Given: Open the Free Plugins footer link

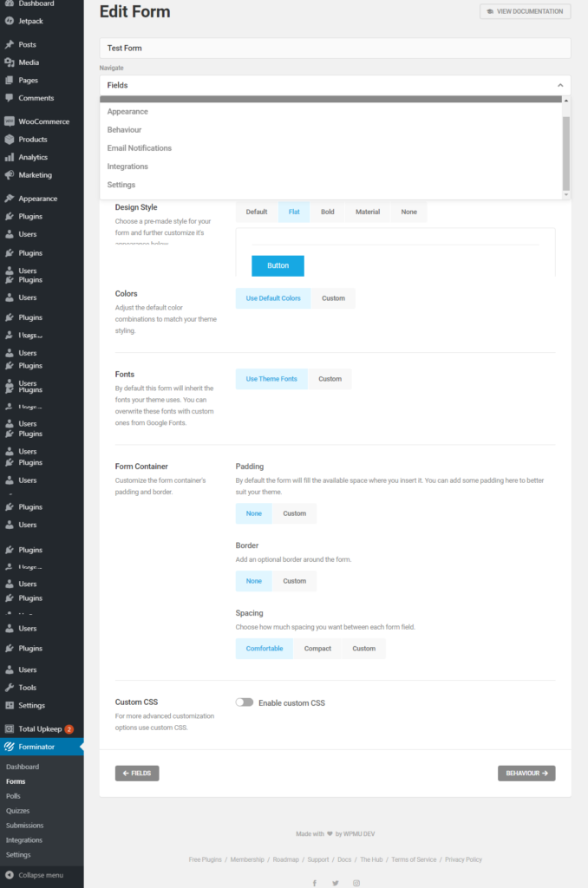Looking at the screenshot, I should [205, 859].
